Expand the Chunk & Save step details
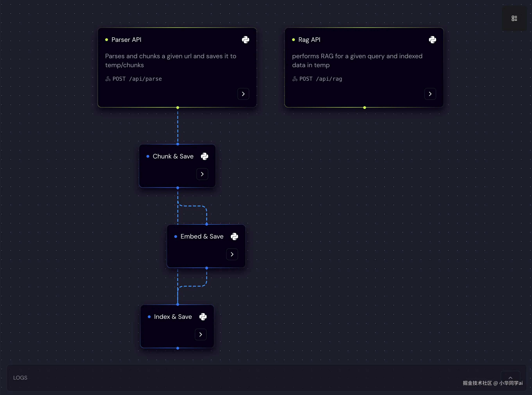Viewport: 532px width, 395px height. [202, 174]
